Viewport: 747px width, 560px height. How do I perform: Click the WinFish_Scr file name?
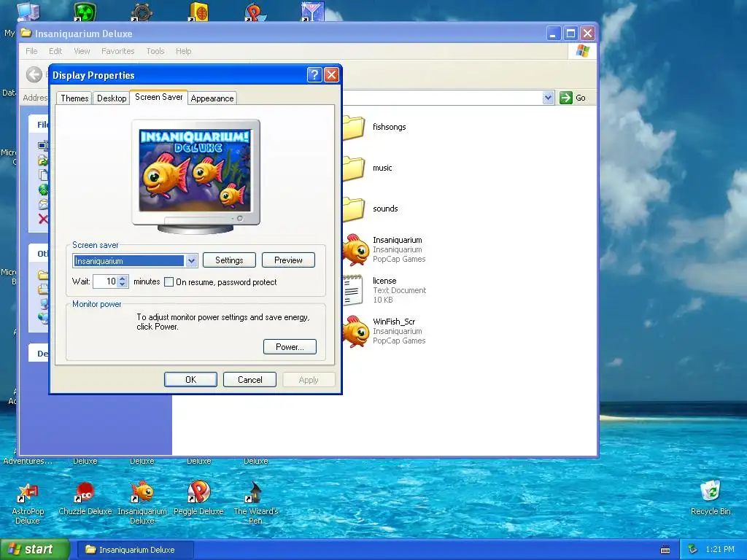click(393, 322)
